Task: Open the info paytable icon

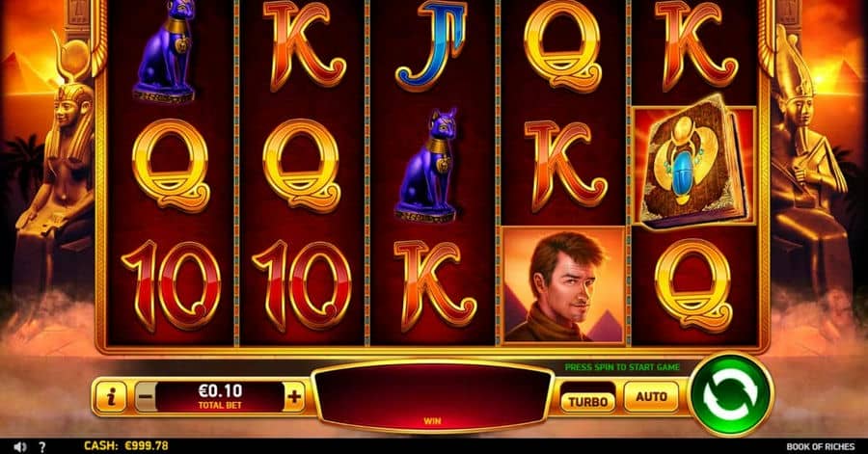Action: tap(111, 396)
